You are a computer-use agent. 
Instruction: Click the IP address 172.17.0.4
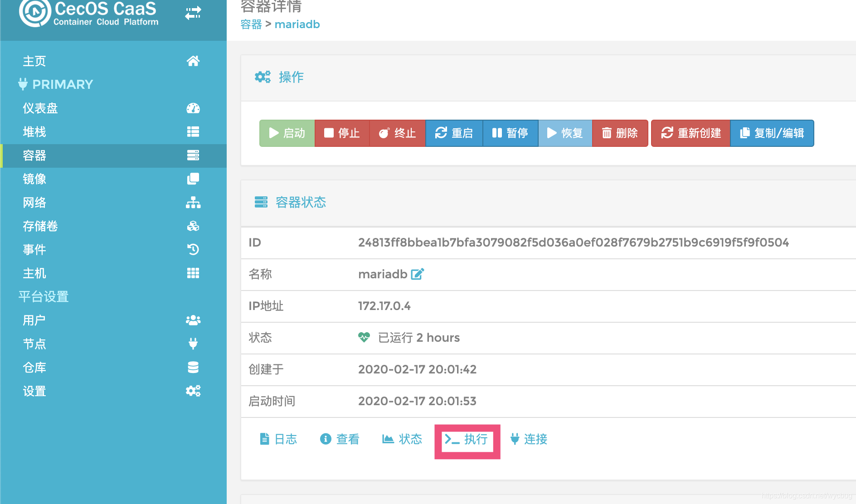click(x=384, y=306)
